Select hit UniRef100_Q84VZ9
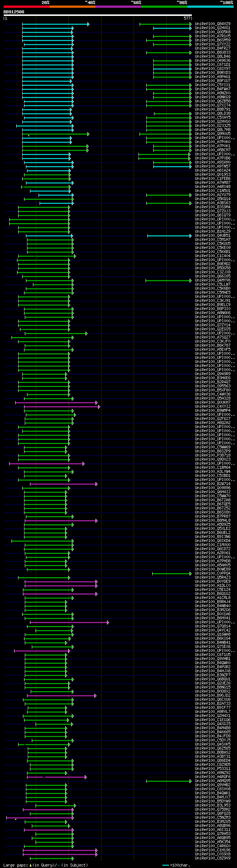Image resolution: width=237 pixels, height=868 pixels. coord(213,24)
